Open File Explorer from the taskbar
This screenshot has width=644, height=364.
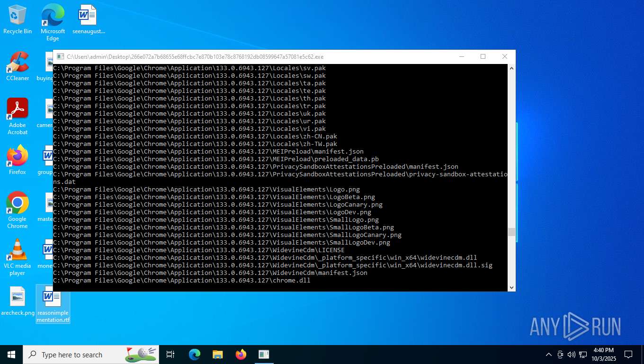[x=218, y=355]
